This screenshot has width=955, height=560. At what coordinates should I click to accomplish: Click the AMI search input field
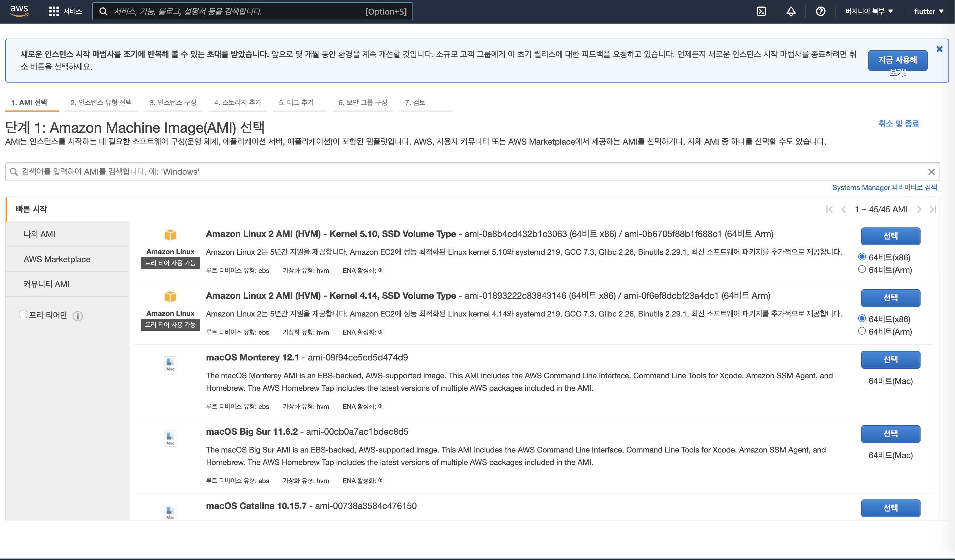click(x=455, y=172)
